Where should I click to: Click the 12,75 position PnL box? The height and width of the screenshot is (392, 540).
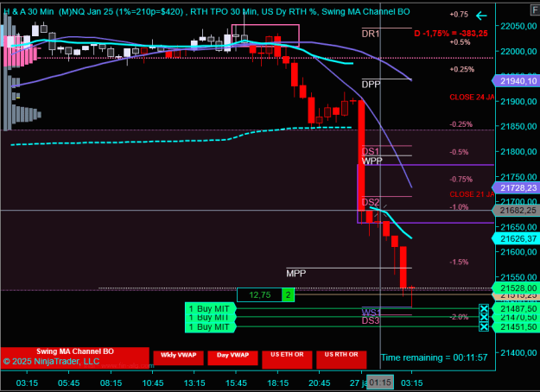tap(260, 295)
